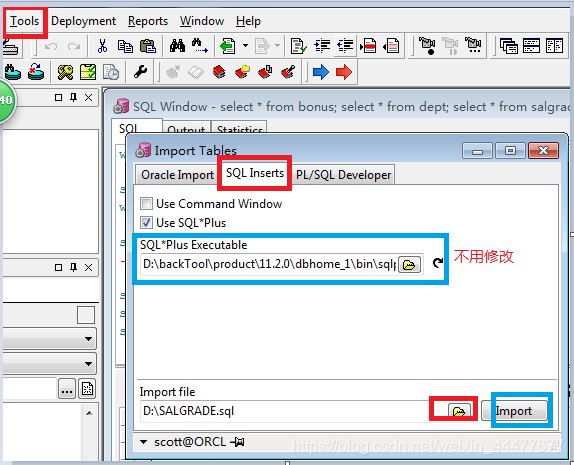574x465 pixels.
Task: Click the Find binoculars icon
Action: tap(177, 46)
